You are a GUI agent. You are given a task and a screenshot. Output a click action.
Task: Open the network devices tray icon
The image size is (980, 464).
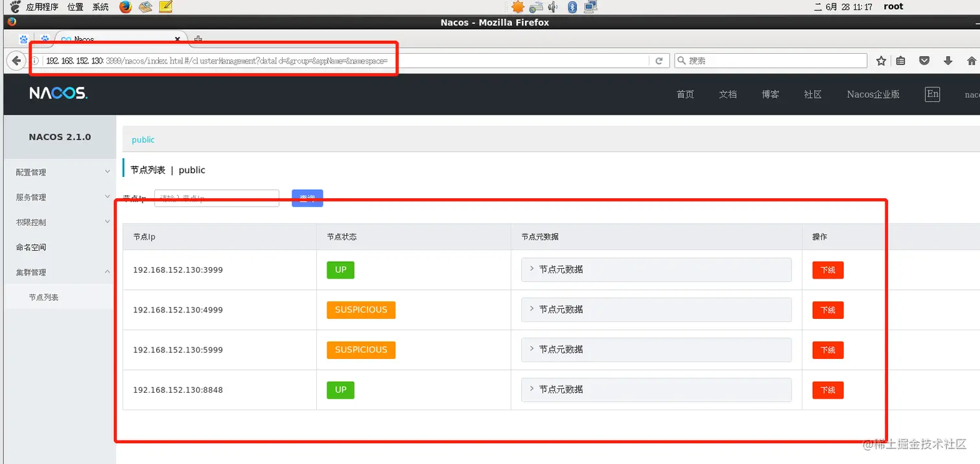point(535,7)
